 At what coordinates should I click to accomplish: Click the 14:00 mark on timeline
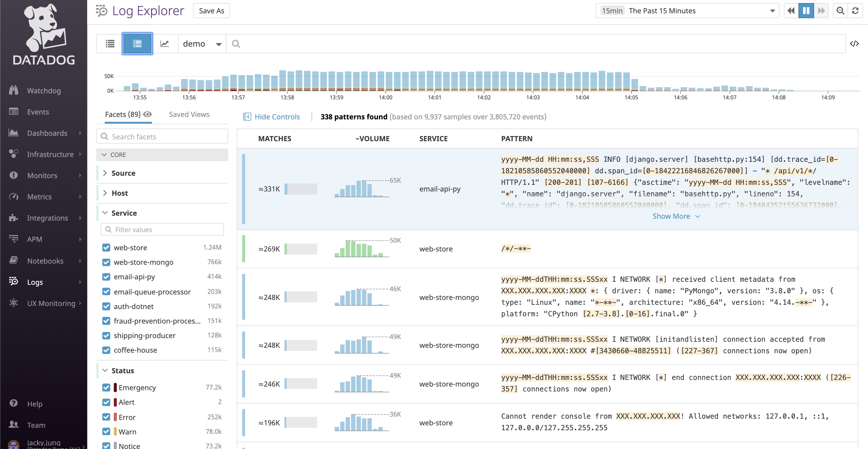click(386, 97)
